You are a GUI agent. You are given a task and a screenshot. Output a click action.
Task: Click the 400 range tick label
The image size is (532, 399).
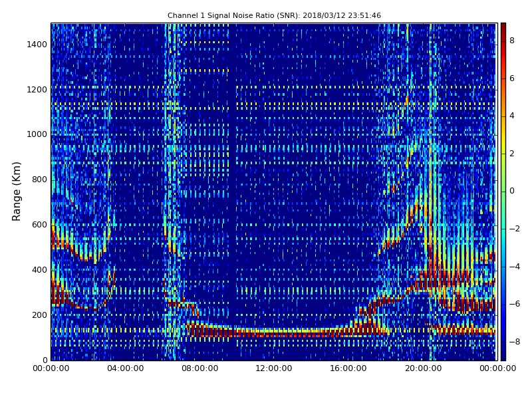tap(39, 270)
